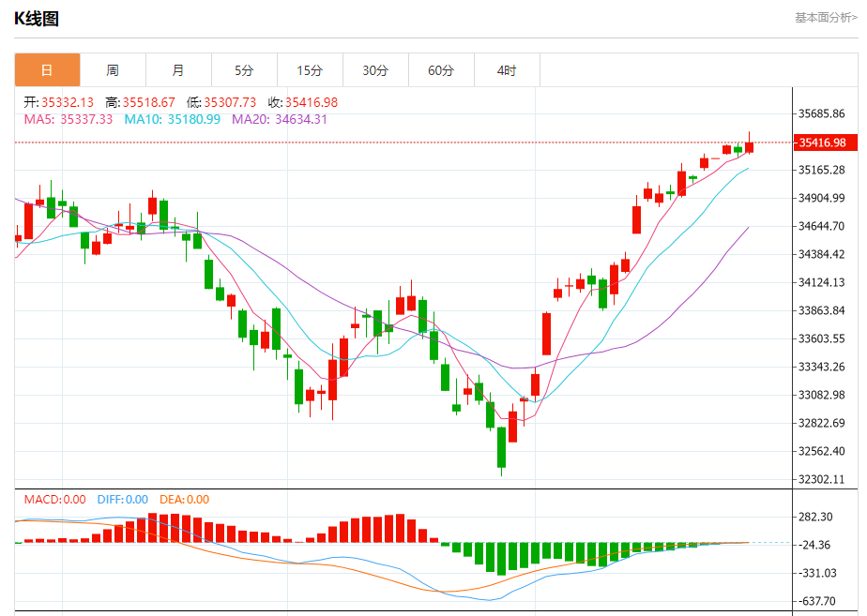Click the 收:35416.98 close price value
The width and height of the screenshot is (867, 616).
click(x=302, y=102)
